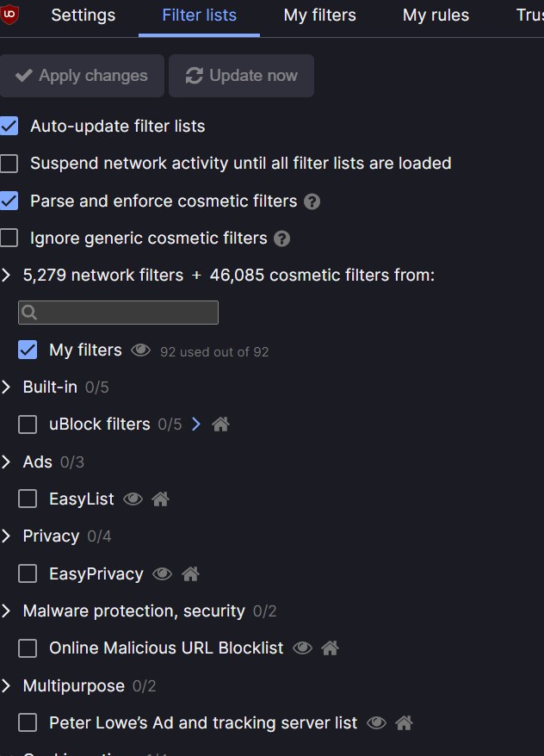
Task: Open uBlock filters home page icon
Action: click(221, 424)
